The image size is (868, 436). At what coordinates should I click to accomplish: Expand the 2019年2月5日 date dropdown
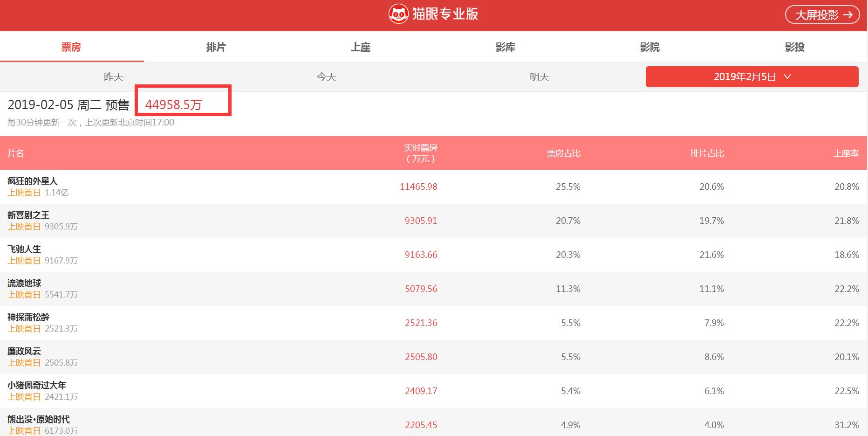pos(752,77)
